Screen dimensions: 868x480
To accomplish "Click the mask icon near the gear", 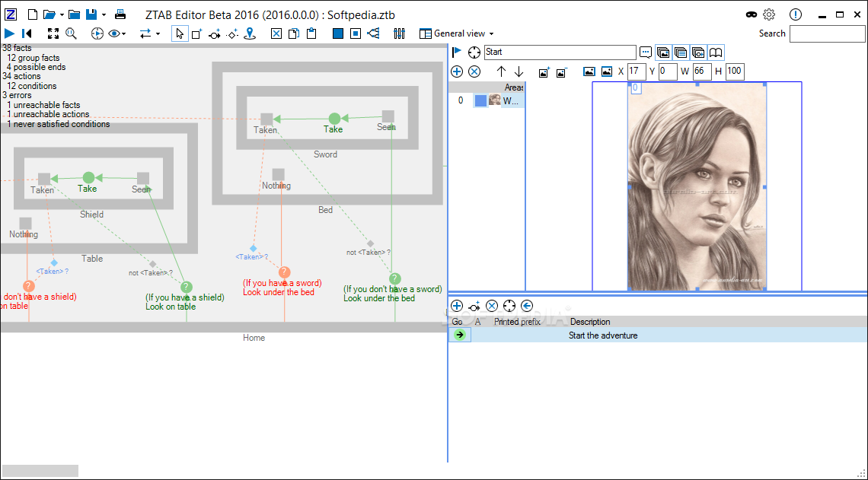I will (x=752, y=15).
